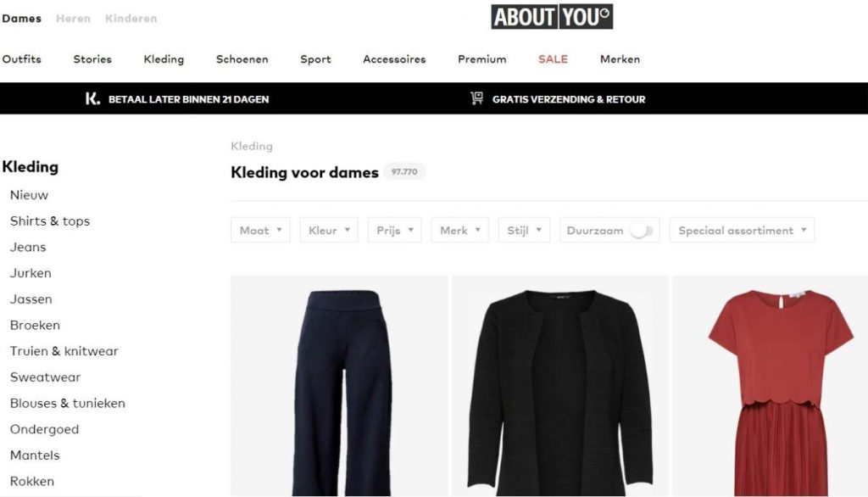Open the Maat filter dropdown

(260, 230)
